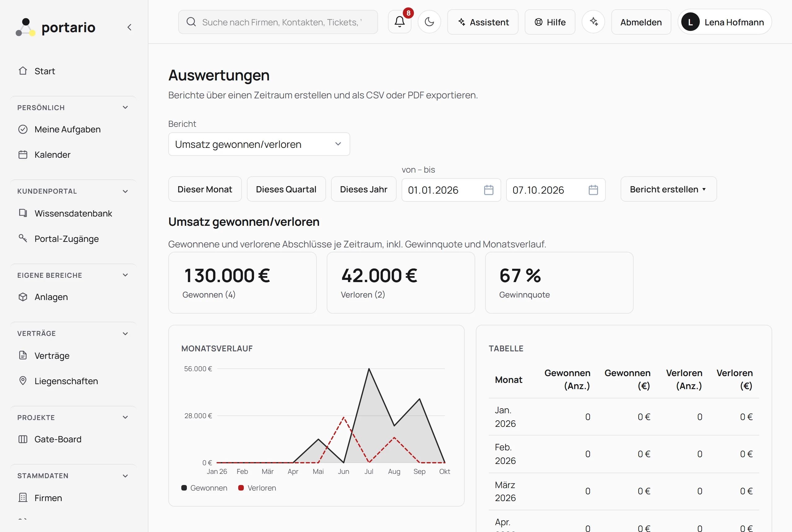Click the 130.000 € Gewonnen card
The height and width of the screenshot is (532, 792).
point(242,283)
